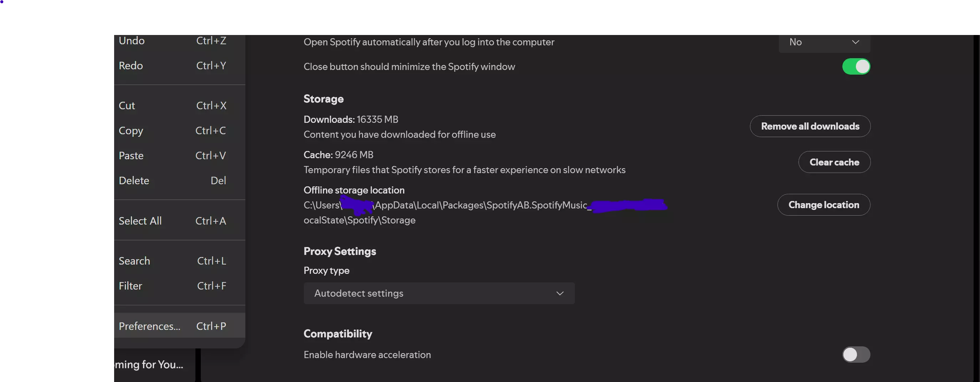This screenshot has height=382, width=980.
Task: Toggle close button minimizes Spotify switch
Action: [x=856, y=67]
